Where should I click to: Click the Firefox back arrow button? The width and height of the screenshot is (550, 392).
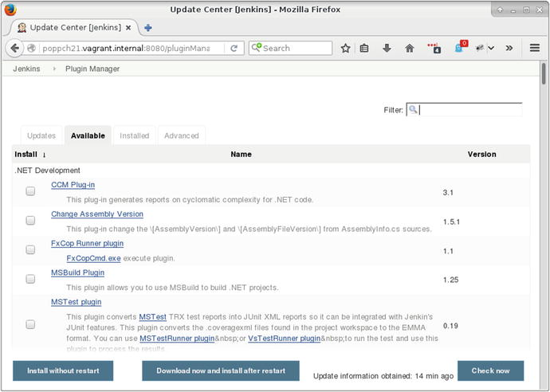tap(14, 48)
